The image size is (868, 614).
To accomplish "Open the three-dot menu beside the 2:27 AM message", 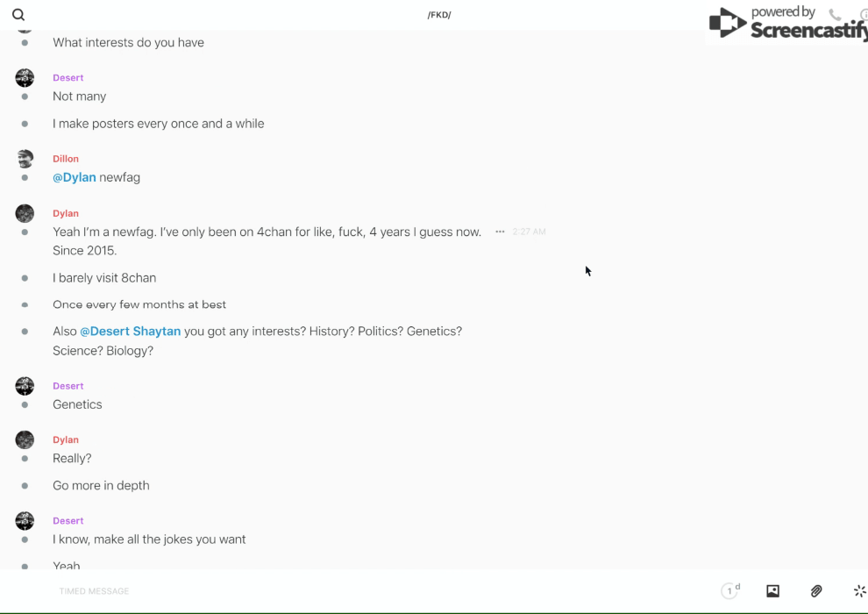I will pyautogui.click(x=500, y=232).
